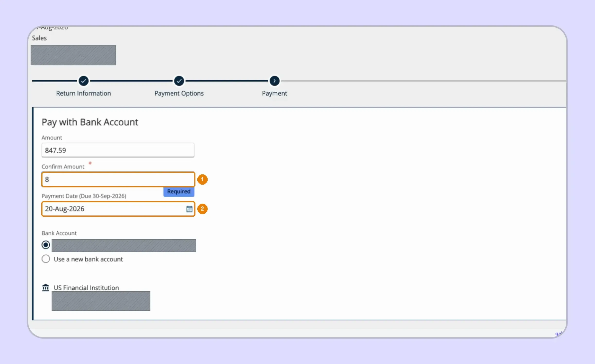
Task: Click the Amount field showing 847.59
Action: tap(118, 150)
